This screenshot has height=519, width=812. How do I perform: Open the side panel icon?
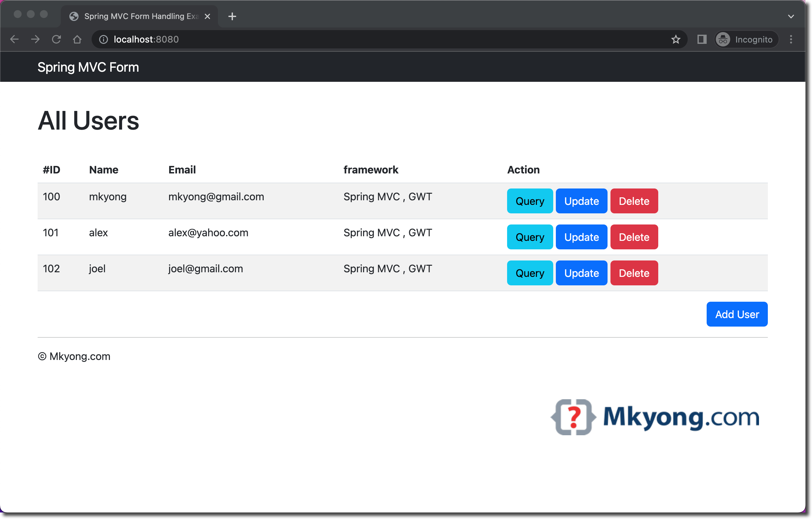(702, 39)
